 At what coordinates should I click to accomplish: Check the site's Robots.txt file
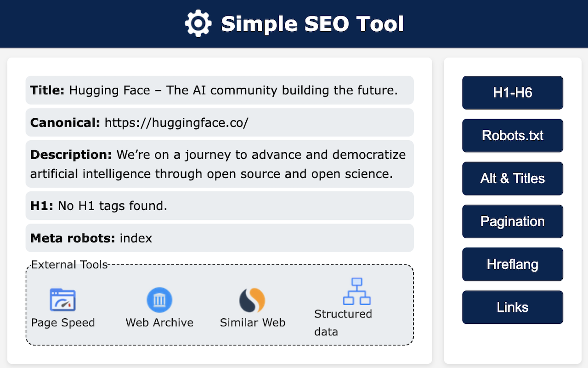512,135
